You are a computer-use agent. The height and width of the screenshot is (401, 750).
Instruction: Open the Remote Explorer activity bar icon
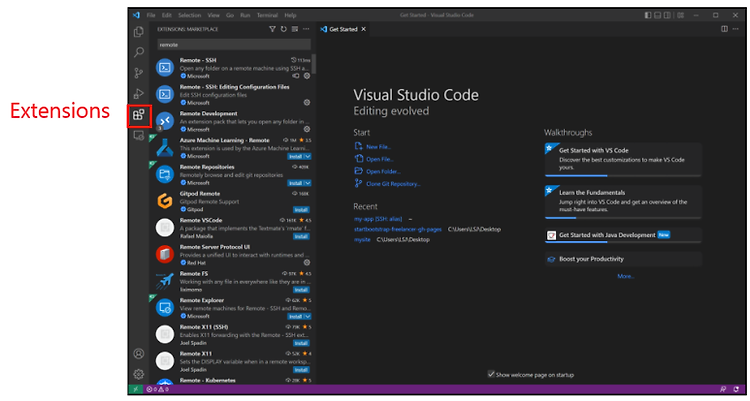pos(139,136)
